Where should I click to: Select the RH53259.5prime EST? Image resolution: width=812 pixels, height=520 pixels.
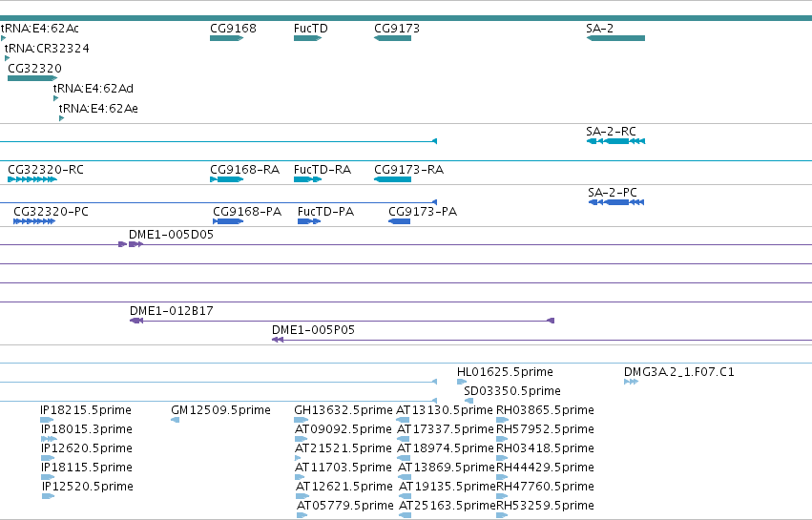(x=502, y=515)
